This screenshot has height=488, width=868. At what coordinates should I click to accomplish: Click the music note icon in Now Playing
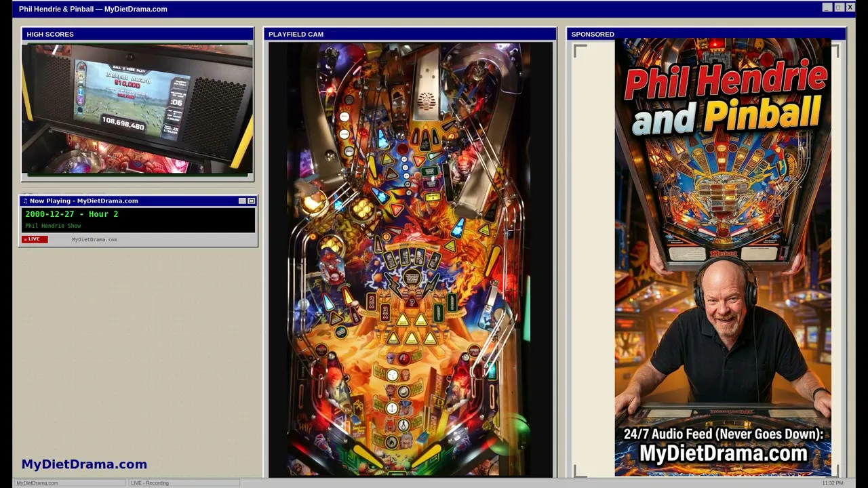coord(25,201)
